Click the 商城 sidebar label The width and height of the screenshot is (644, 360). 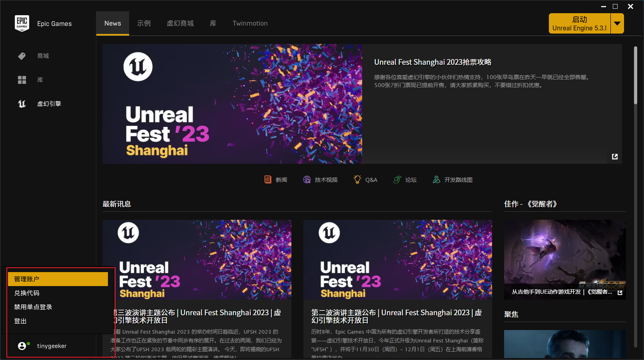[x=43, y=56]
